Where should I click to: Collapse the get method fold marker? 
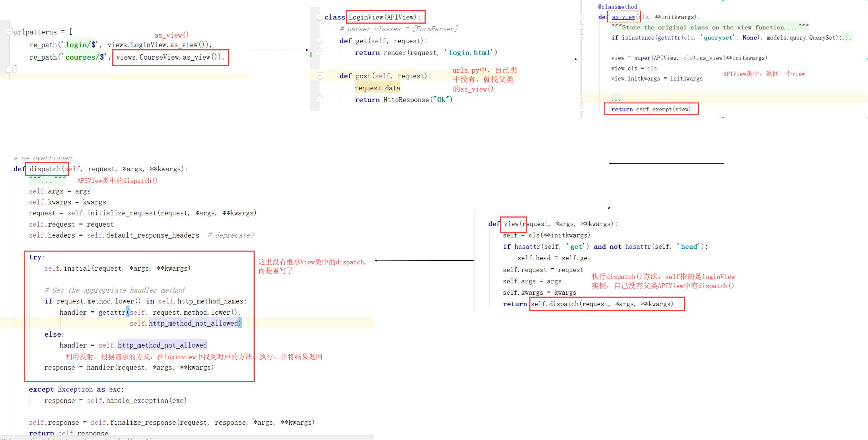(320, 41)
